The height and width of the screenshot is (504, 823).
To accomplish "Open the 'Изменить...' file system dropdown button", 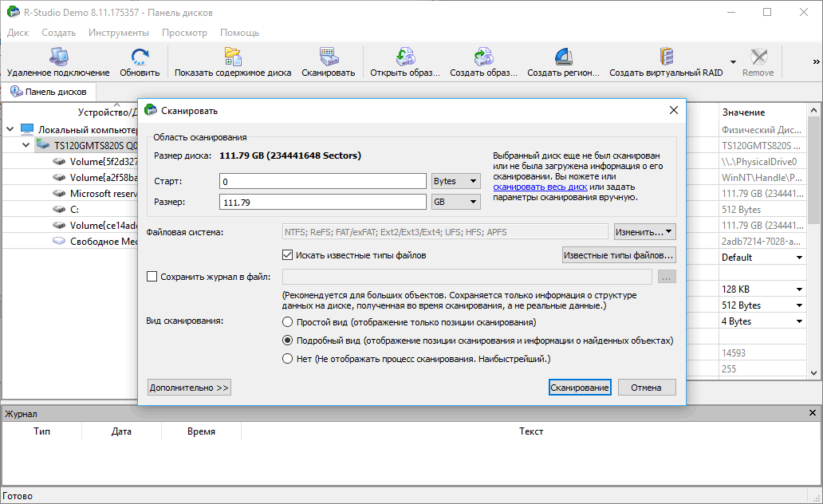I will [x=644, y=231].
